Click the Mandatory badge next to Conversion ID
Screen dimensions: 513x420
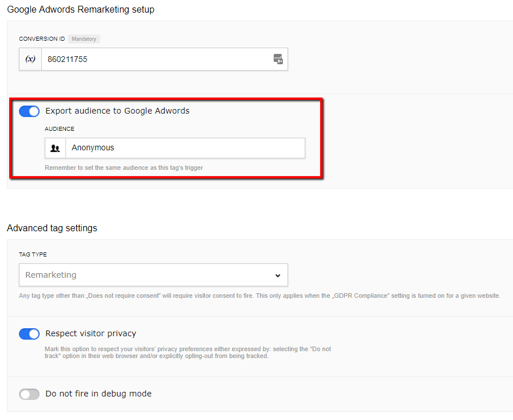[x=84, y=39]
